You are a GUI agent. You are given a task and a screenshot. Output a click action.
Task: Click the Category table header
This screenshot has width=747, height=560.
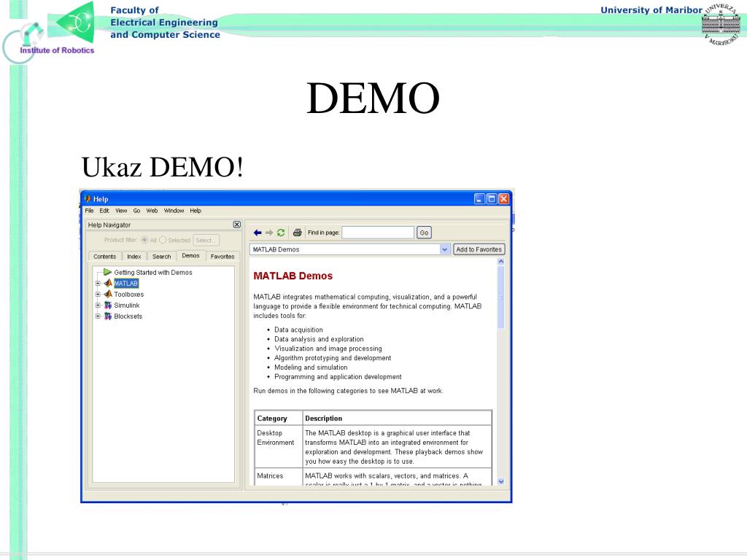coord(279,418)
